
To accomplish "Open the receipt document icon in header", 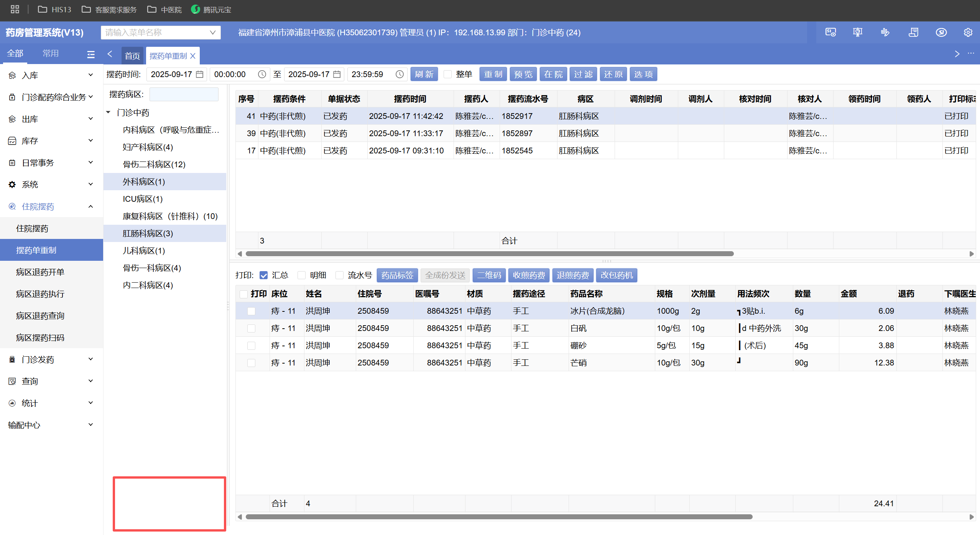I will 913,33.
